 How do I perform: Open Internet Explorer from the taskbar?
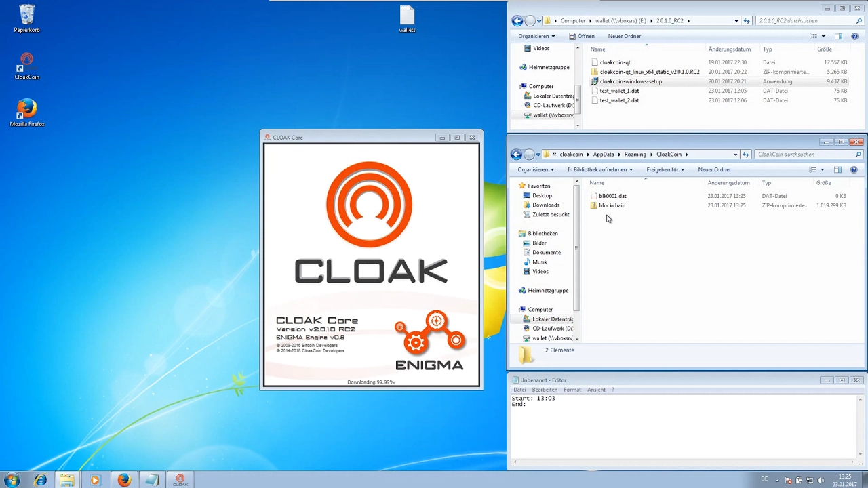coord(41,480)
